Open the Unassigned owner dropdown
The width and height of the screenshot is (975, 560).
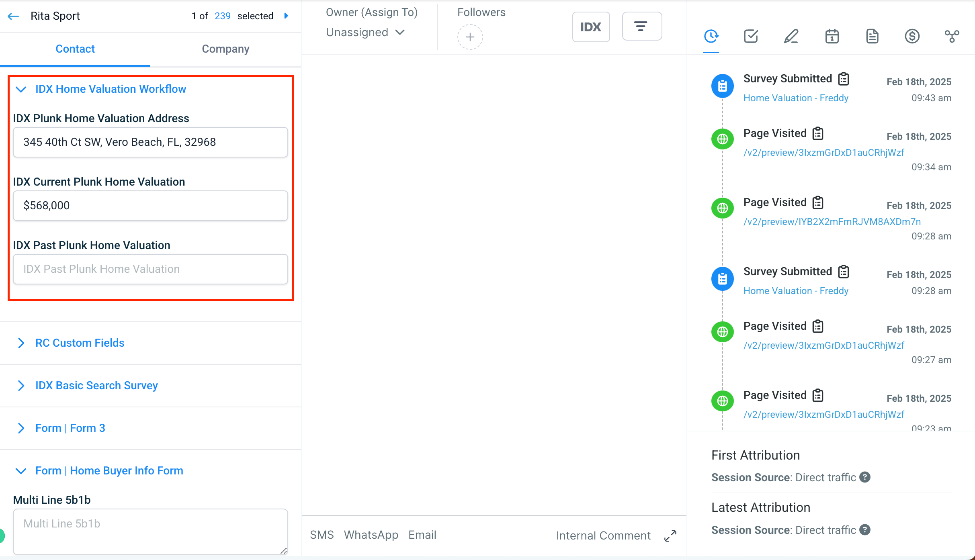(x=365, y=32)
